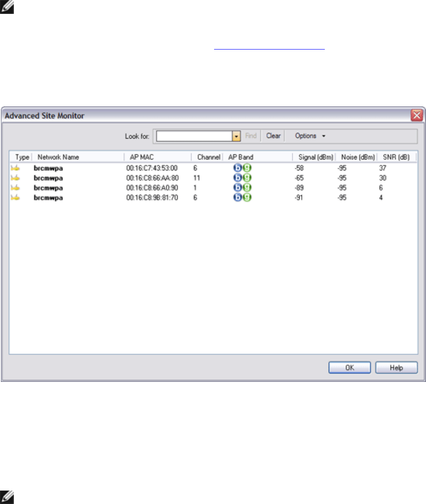Screen dimensions: 426x504
Task: Click the Clear button
Action: [273, 136]
